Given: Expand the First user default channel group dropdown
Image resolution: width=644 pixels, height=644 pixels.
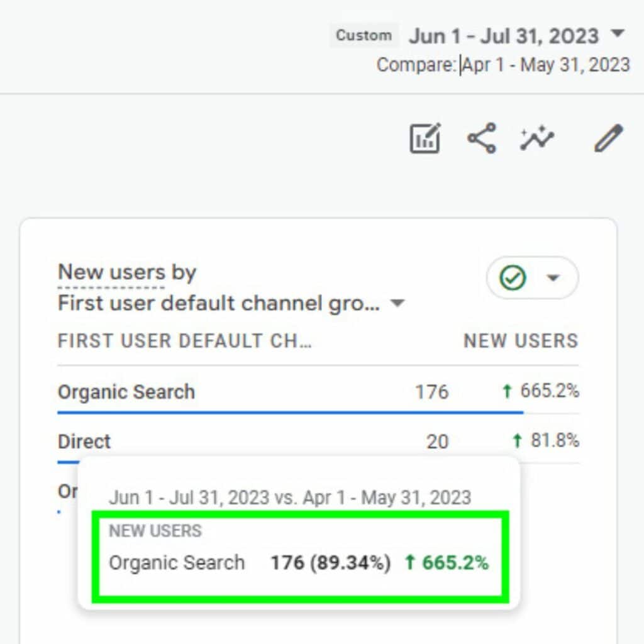Looking at the screenshot, I should (397, 304).
